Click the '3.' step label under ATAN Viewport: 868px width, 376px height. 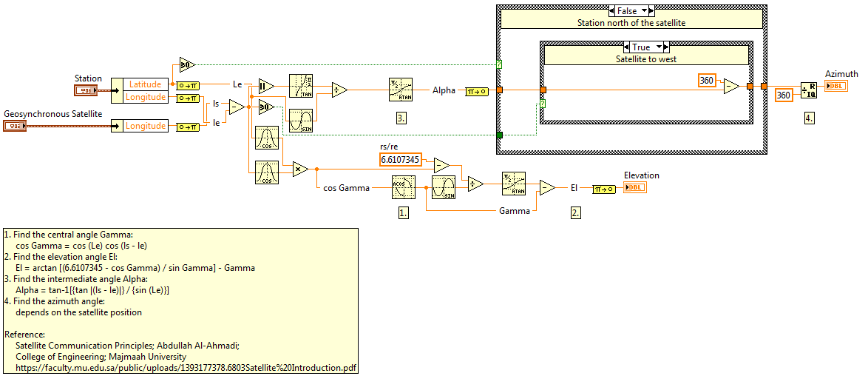click(x=401, y=117)
